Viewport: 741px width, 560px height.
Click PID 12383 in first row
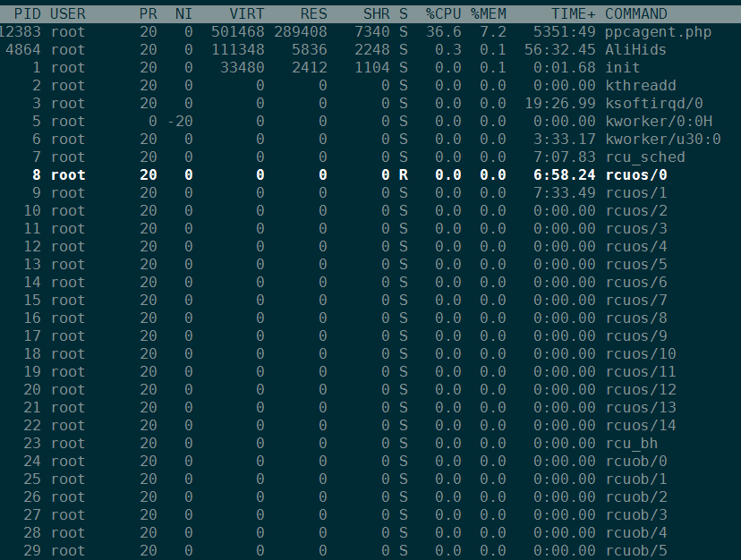pyautogui.click(x=19, y=31)
